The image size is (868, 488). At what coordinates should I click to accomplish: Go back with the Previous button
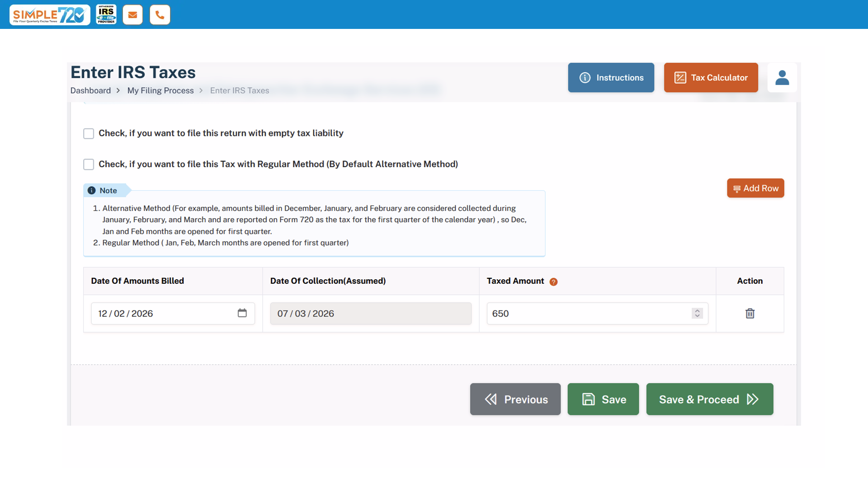click(515, 399)
